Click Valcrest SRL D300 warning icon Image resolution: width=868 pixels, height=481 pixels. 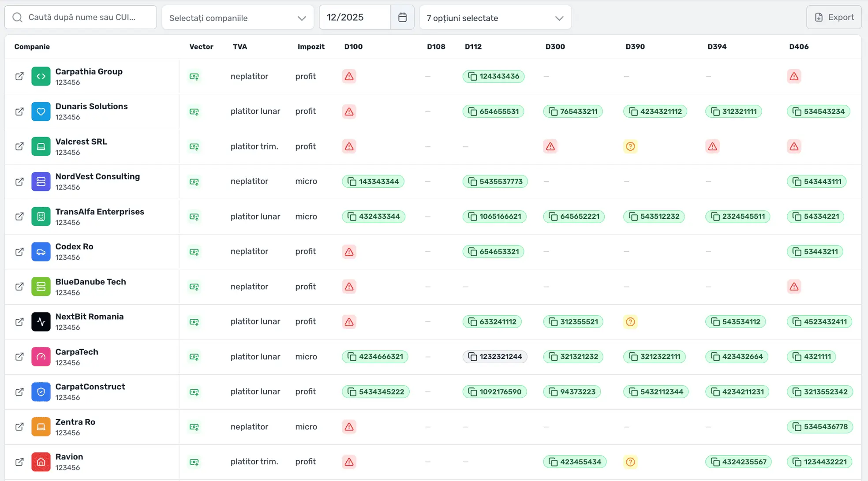coord(550,146)
